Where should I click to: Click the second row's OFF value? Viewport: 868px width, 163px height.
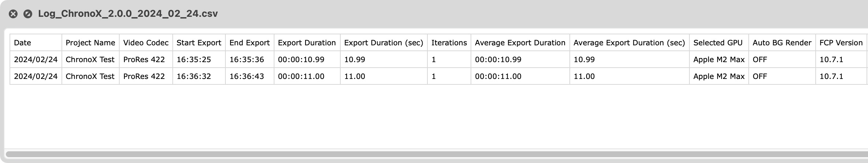coord(760,76)
